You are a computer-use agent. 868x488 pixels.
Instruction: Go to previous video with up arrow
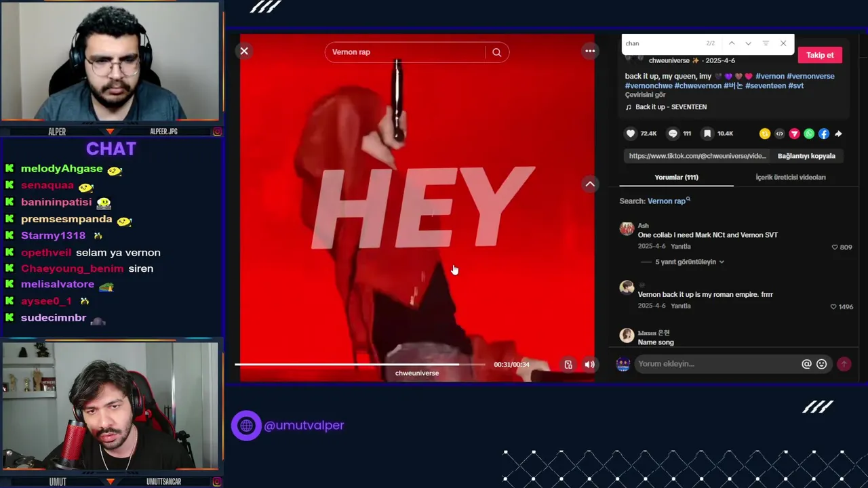point(590,184)
